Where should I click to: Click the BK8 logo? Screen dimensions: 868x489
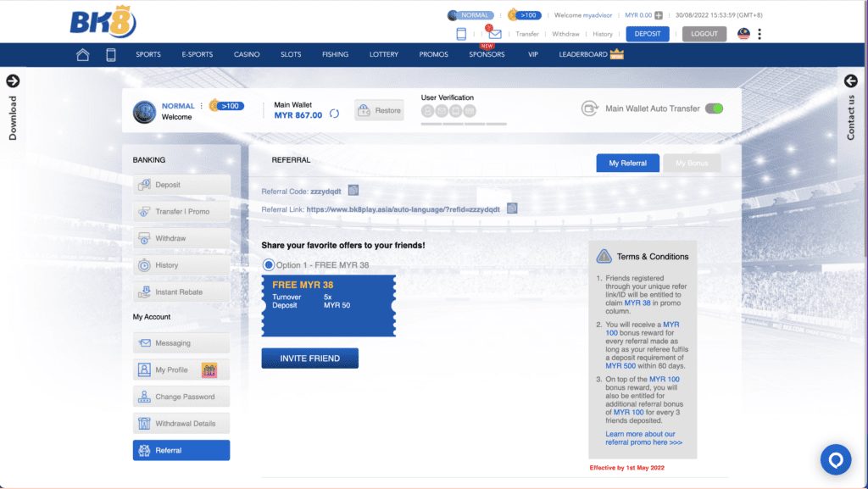pyautogui.click(x=103, y=22)
